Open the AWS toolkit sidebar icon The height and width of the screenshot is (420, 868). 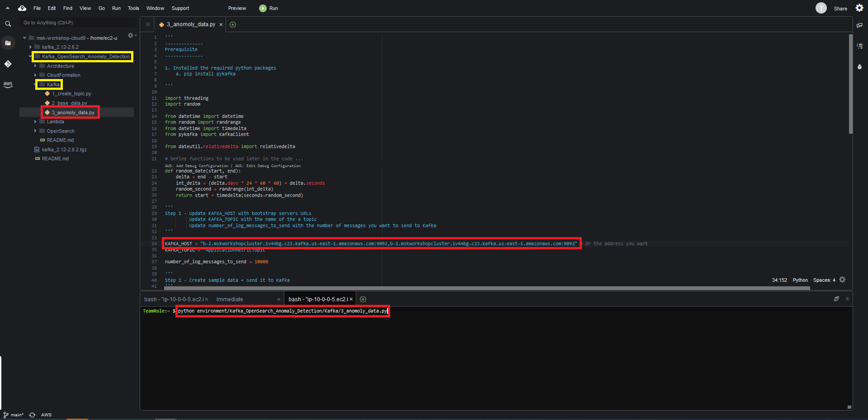tap(8, 84)
